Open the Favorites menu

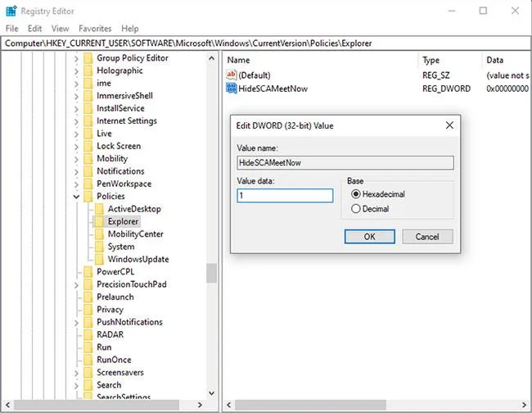(x=95, y=29)
